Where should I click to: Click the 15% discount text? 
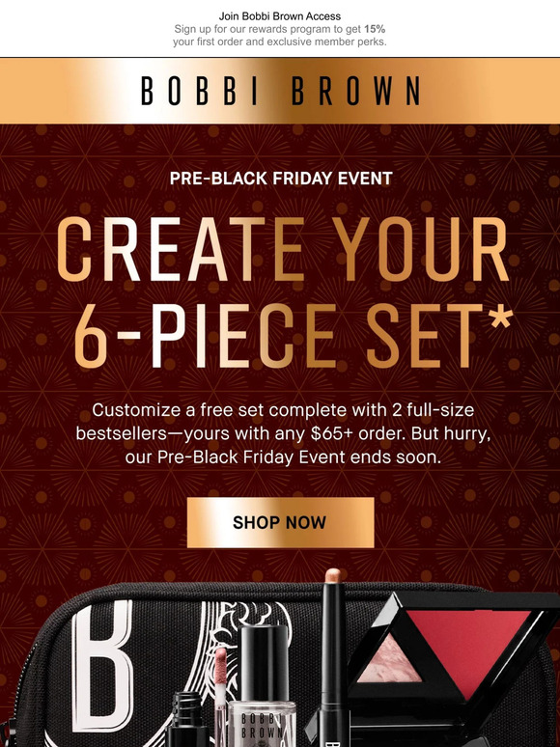click(x=375, y=29)
